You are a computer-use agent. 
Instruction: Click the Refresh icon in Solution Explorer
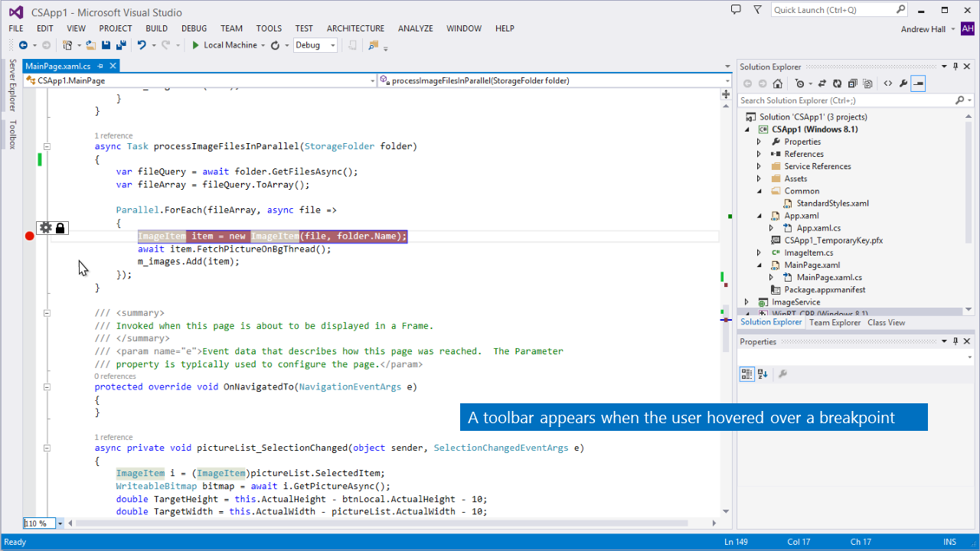point(837,83)
